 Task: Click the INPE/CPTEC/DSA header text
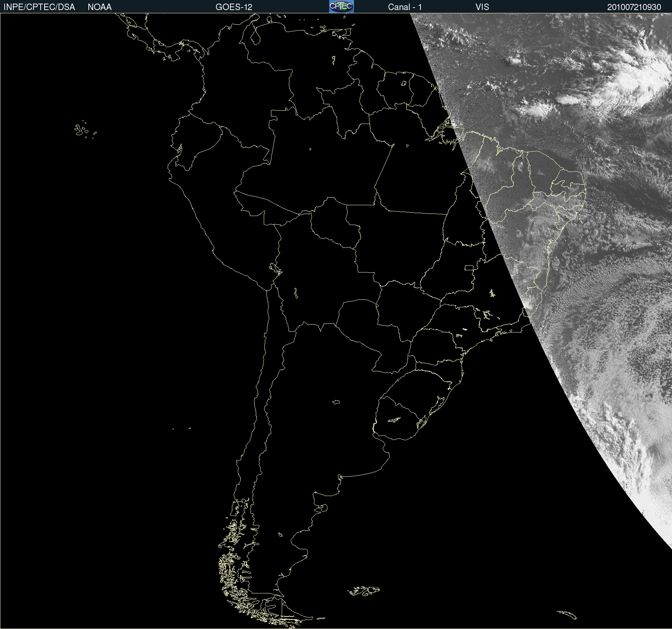click(39, 7)
